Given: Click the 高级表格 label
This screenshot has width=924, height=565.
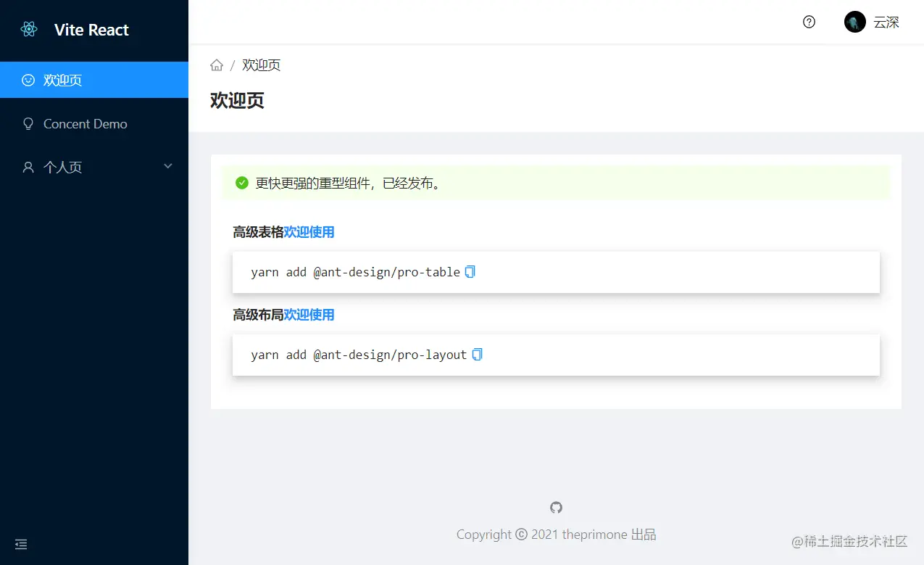Looking at the screenshot, I should point(258,232).
